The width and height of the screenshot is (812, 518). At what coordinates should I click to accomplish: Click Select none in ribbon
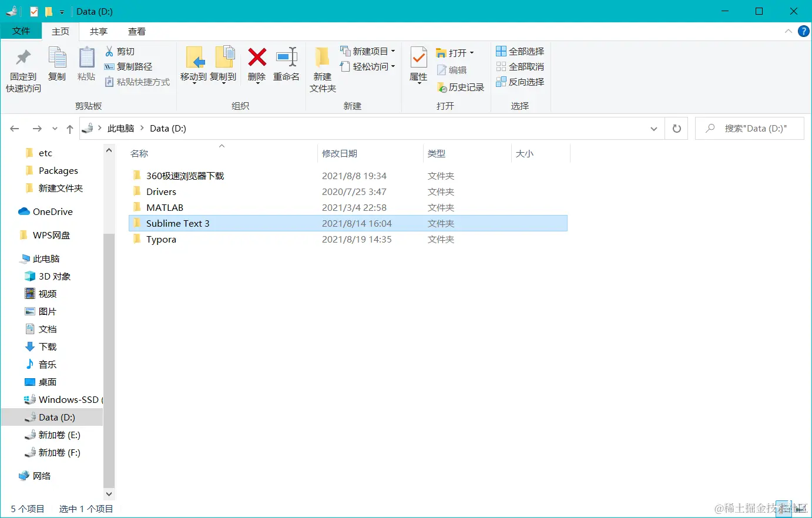click(x=521, y=67)
